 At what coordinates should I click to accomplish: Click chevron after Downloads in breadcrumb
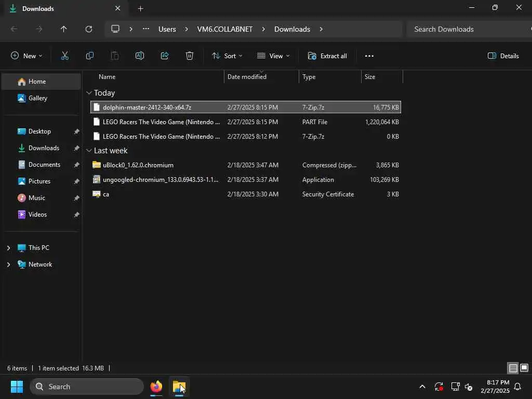(321, 29)
